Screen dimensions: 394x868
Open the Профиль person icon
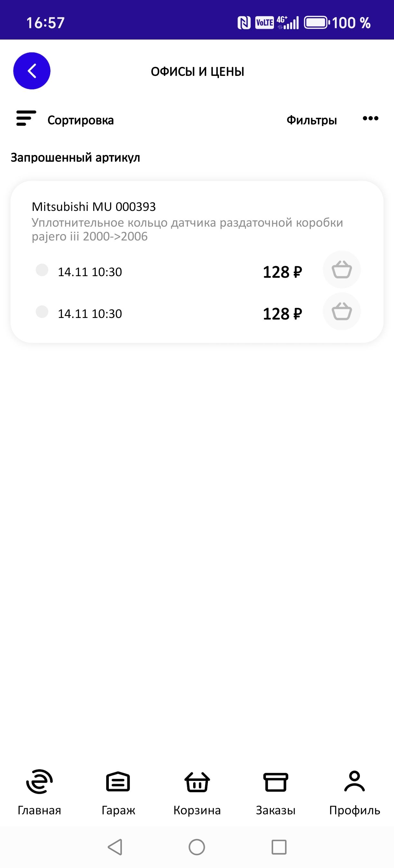click(354, 782)
